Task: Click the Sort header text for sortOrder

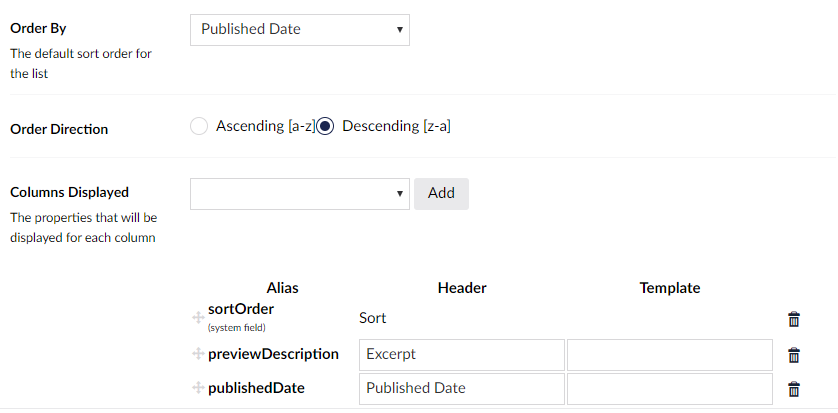Action: point(373,318)
